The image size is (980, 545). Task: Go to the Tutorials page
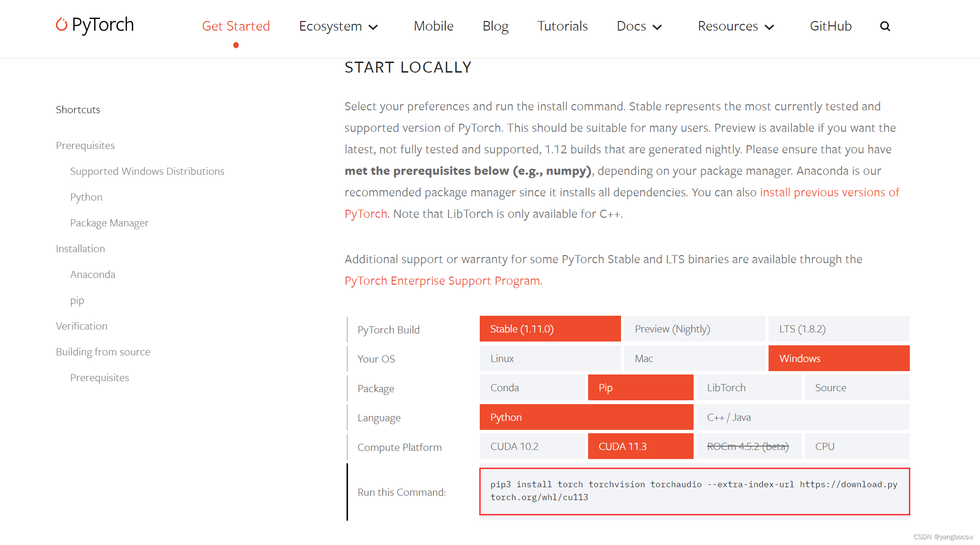[x=562, y=26]
